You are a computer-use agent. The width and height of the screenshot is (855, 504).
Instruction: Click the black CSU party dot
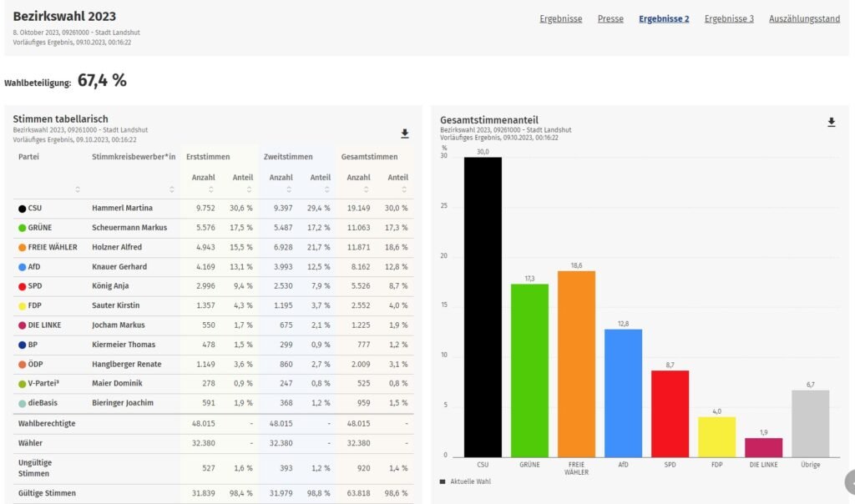[23, 209]
